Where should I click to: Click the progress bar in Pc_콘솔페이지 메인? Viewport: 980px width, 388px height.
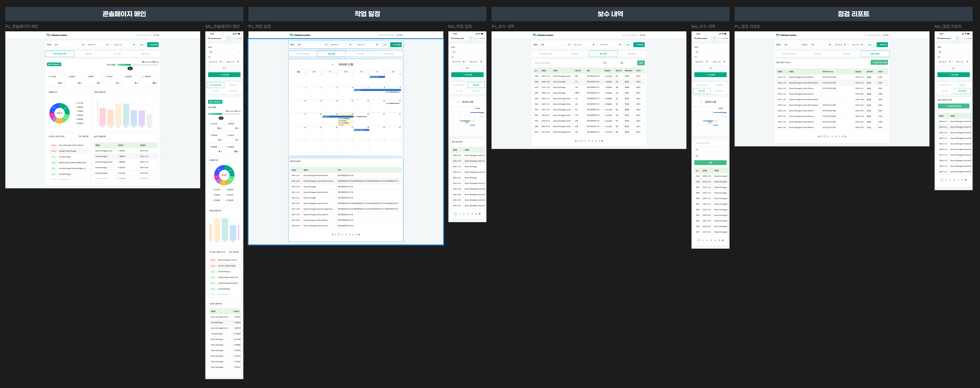[x=138, y=65]
